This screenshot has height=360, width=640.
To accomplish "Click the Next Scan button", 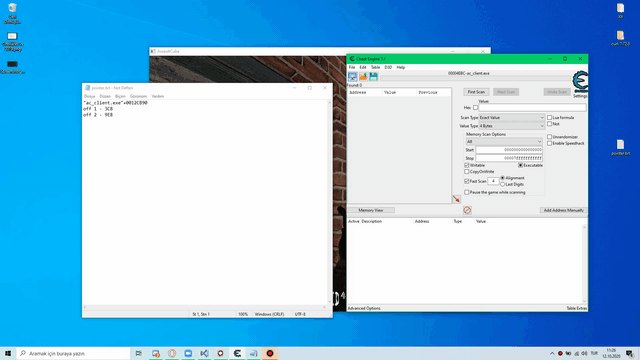I will coord(506,92).
